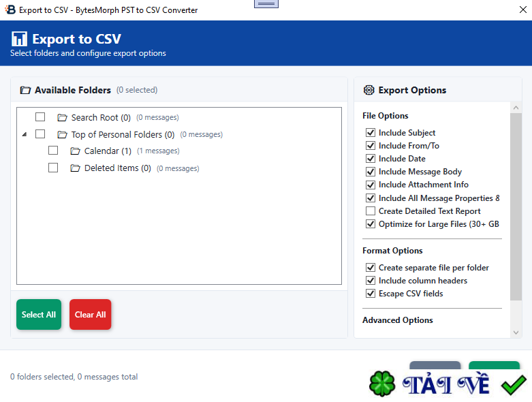The image size is (532, 402).
Task: Click the File Options section heading
Action: point(385,116)
